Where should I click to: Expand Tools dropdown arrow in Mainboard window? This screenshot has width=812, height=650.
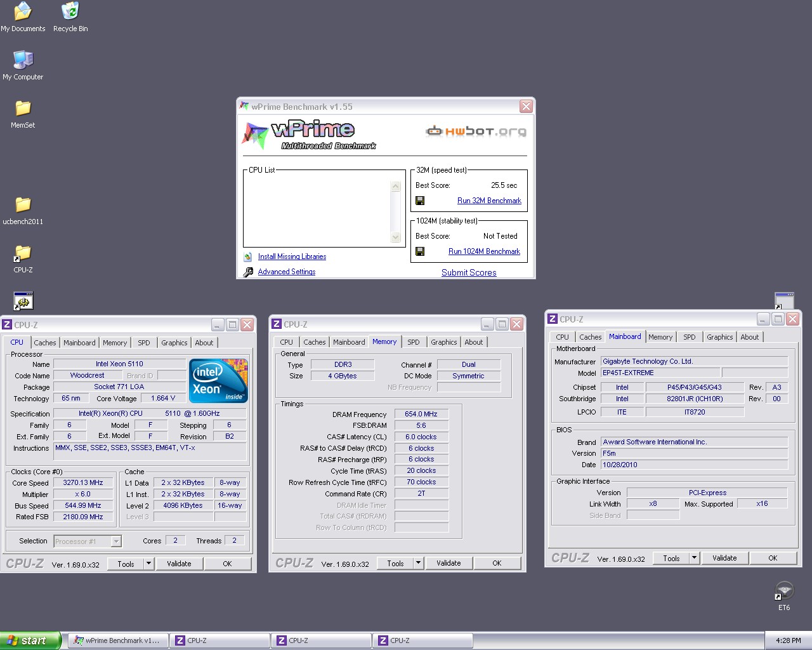tap(695, 558)
